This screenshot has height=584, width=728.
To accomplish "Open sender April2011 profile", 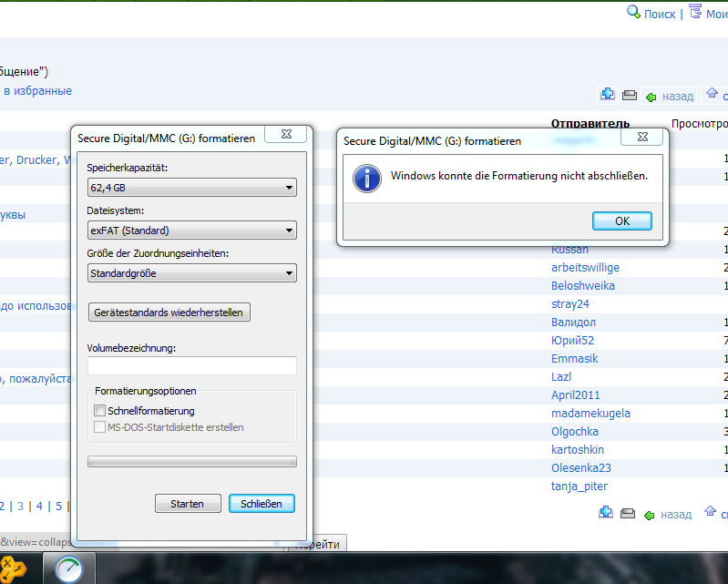I will (x=575, y=395).
